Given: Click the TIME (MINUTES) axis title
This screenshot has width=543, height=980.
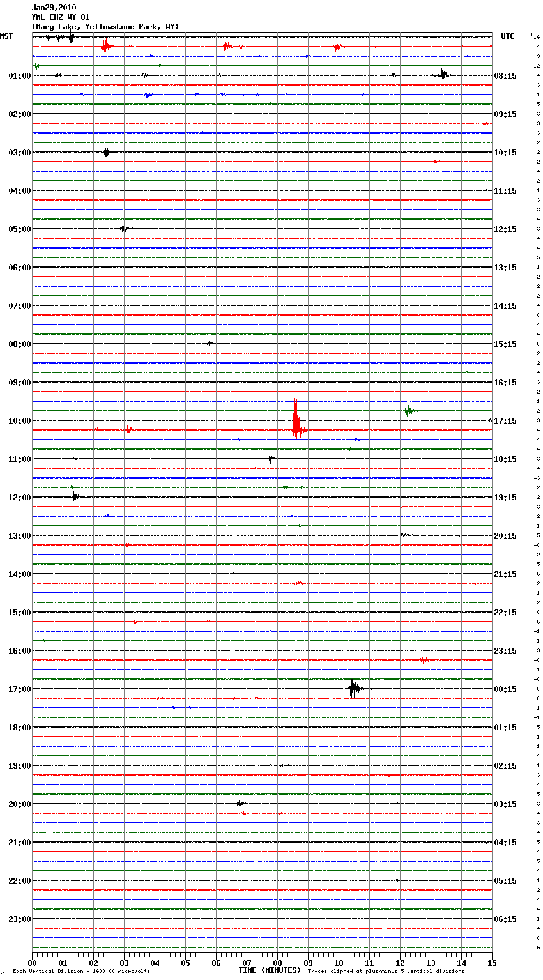Looking at the screenshot, I should click(x=270, y=970).
